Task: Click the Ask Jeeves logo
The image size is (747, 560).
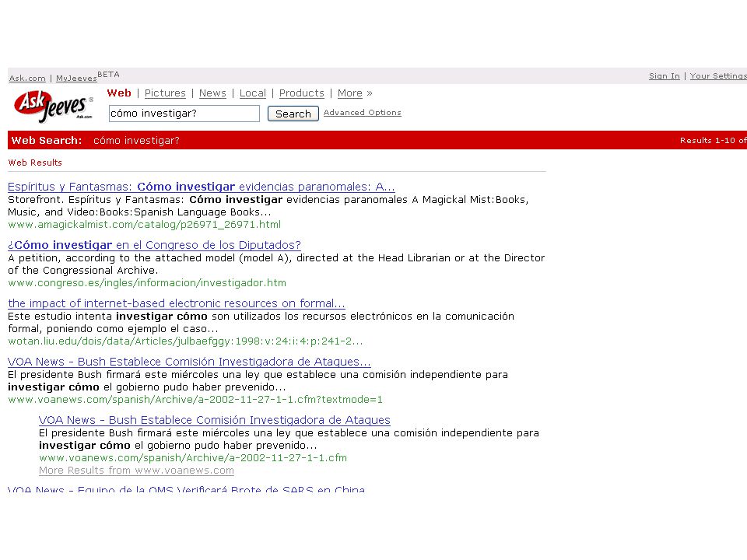Action: [x=54, y=106]
